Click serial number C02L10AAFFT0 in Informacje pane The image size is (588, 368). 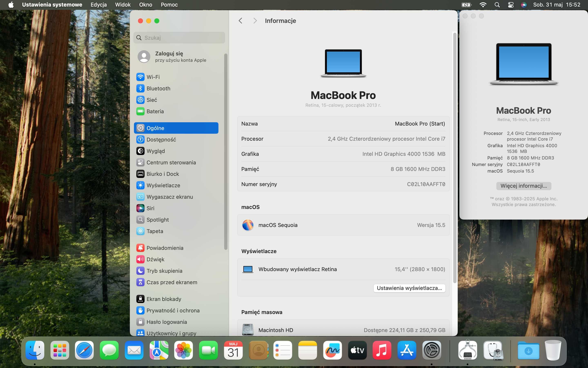click(426, 184)
